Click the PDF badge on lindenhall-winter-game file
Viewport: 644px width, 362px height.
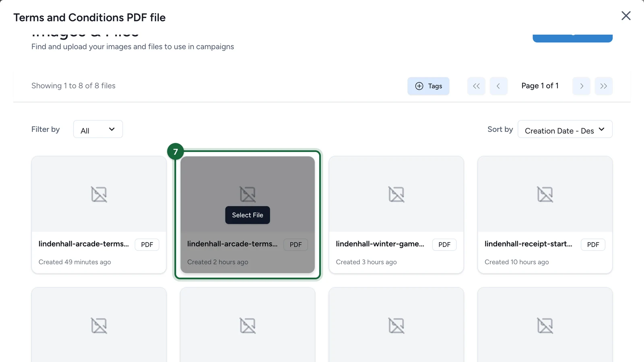[444, 245]
